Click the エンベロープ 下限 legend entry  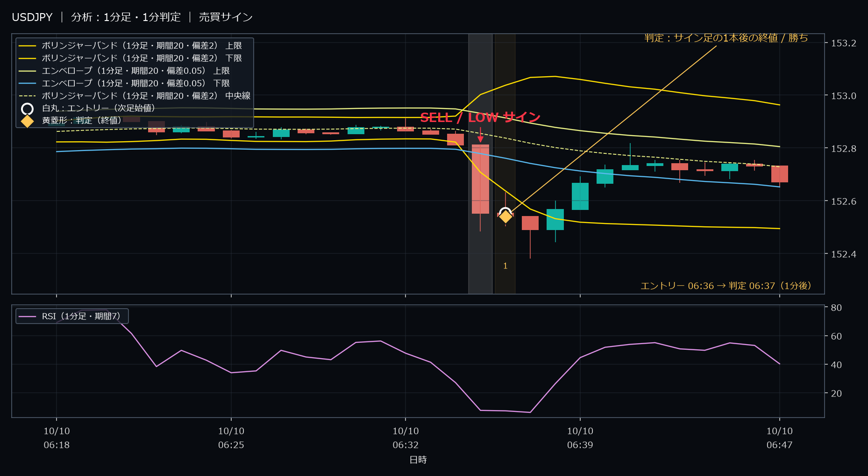[124, 83]
